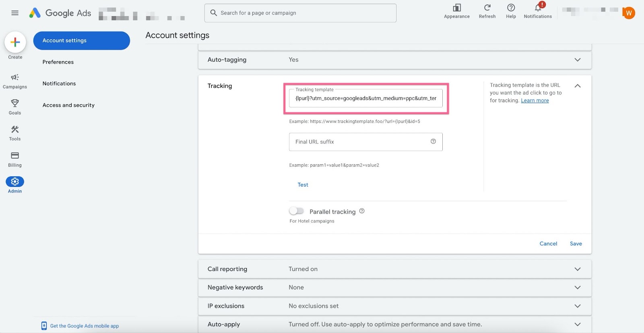Go to Billing in sidebar
Screen dimensions: 644x333
(x=15, y=159)
